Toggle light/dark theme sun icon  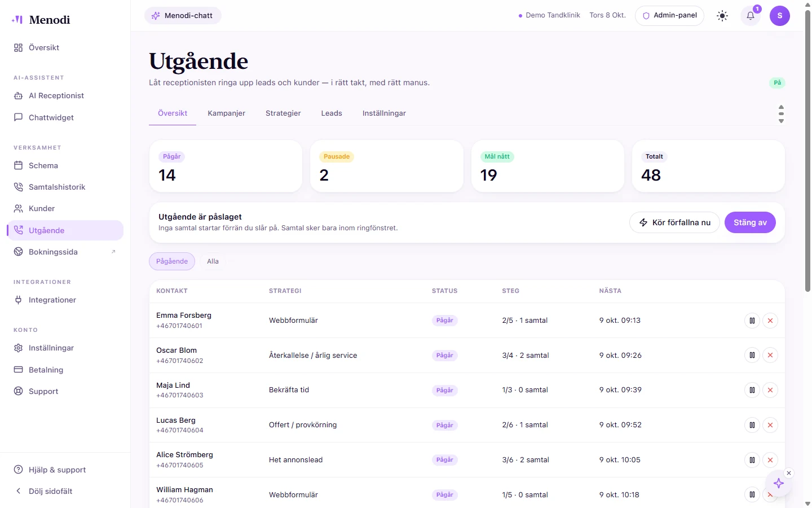click(x=722, y=16)
